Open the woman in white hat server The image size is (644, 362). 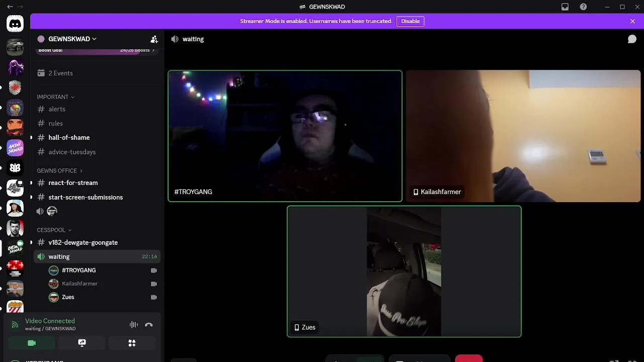click(x=15, y=208)
